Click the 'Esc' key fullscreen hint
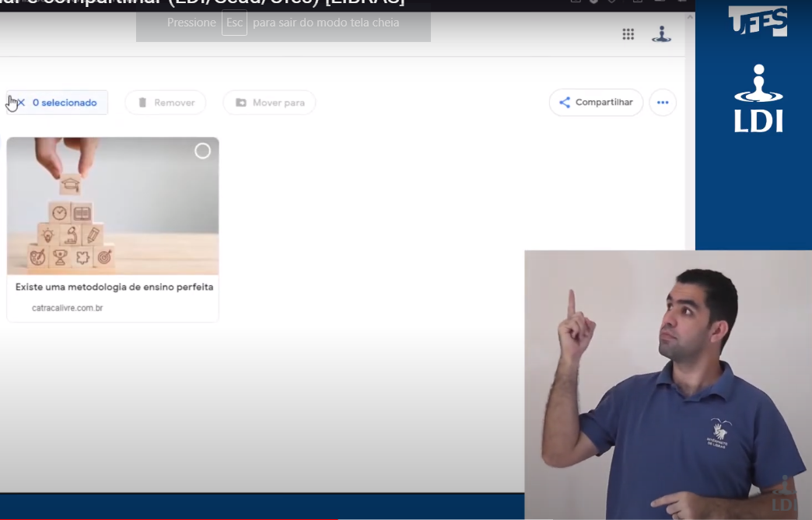This screenshot has height=520, width=812. 234,23
